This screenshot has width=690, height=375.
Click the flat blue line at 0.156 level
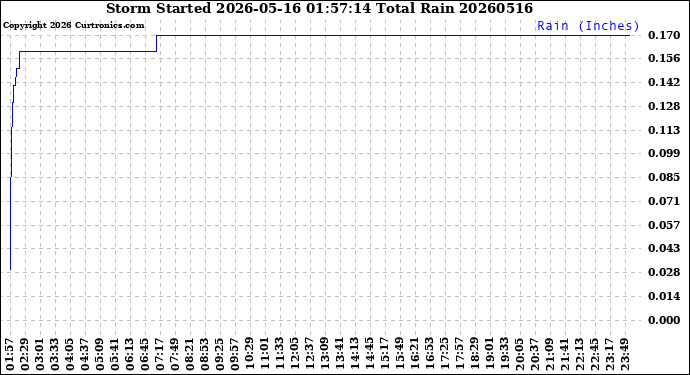(x=88, y=51)
